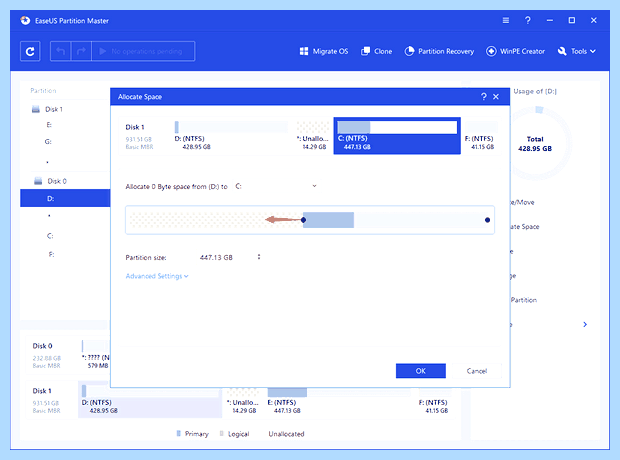This screenshot has height=460, width=620.
Task: Click the Disk 1 label in dialog
Action: click(134, 127)
